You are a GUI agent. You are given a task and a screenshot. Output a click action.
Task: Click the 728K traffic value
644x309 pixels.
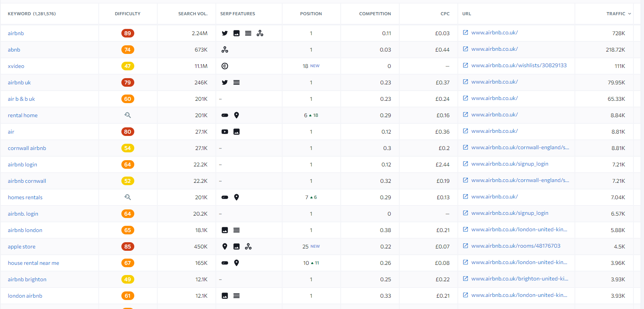point(619,33)
